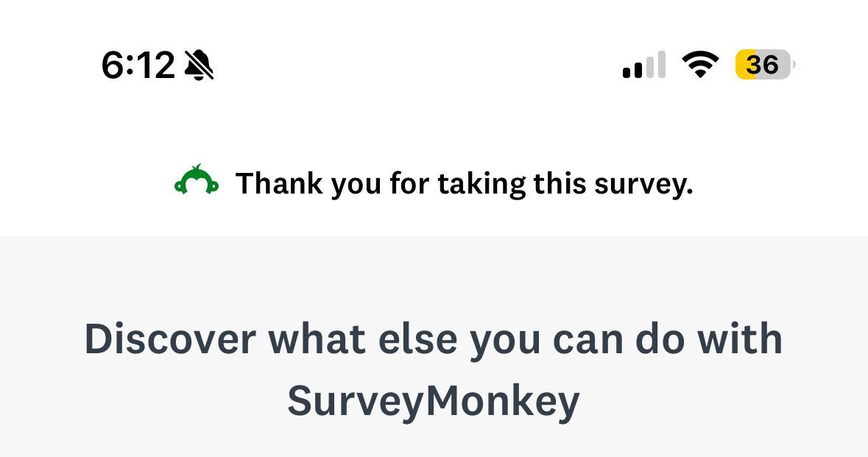Tap the word "this" in the banner
This screenshot has width=868, height=457.
pos(560,183)
